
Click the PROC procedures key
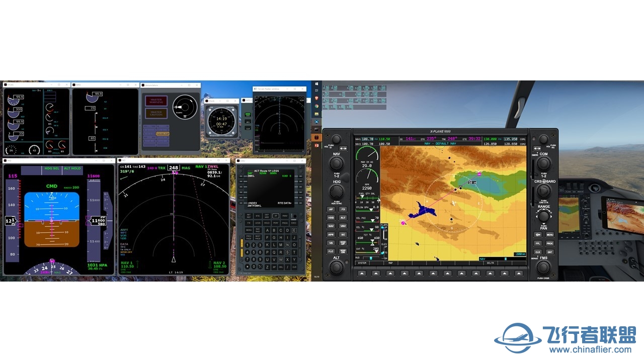[549, 243]
